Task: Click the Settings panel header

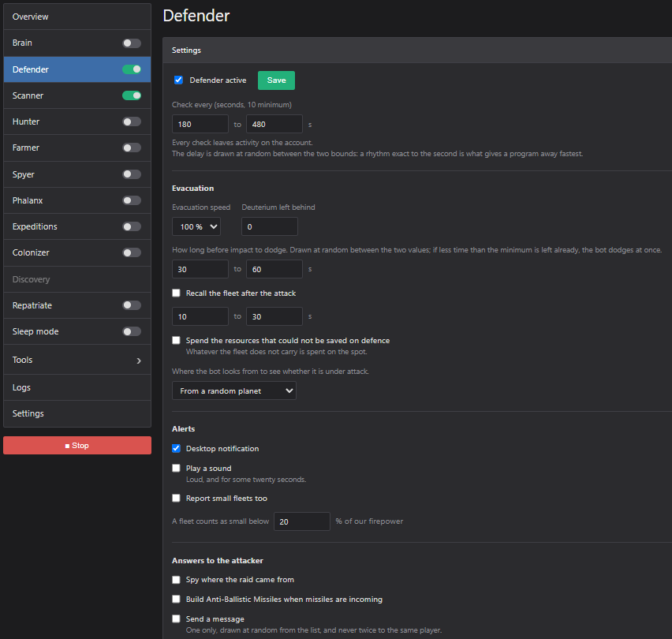Action: pos(417,50)
